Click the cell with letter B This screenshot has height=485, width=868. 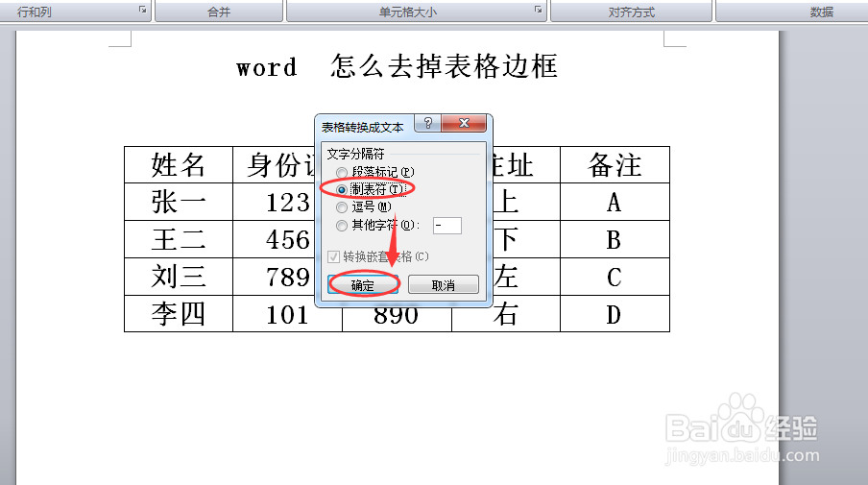tap(615, 239)
